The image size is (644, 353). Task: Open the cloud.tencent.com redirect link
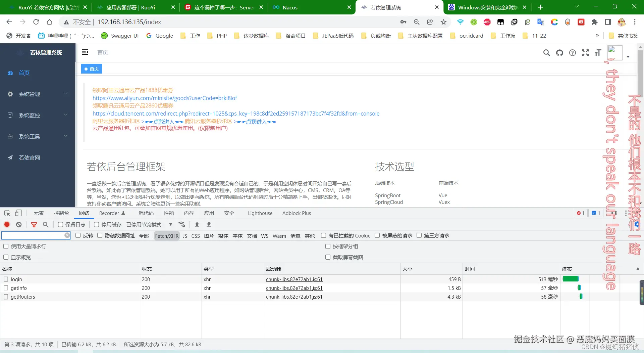pos(236,114)
